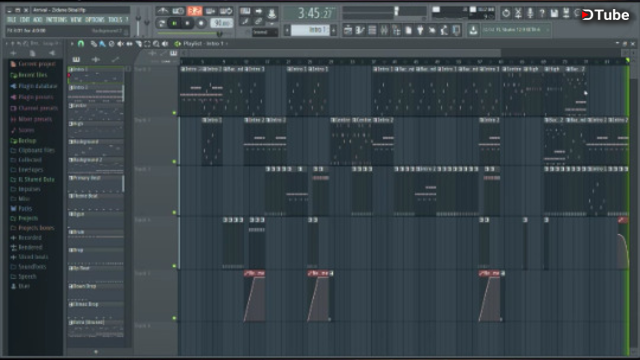Select the playlist Slip tool

tap(129, 43)
